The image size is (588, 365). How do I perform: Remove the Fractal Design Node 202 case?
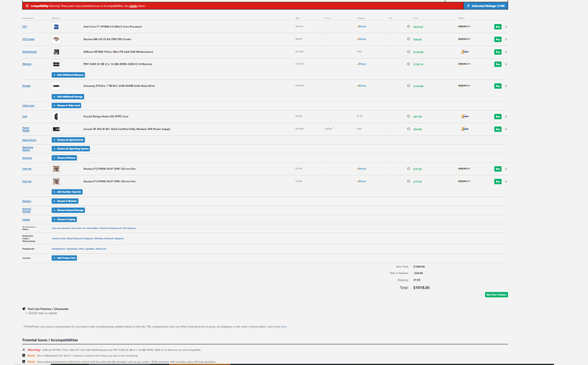(x=506, y=117)
